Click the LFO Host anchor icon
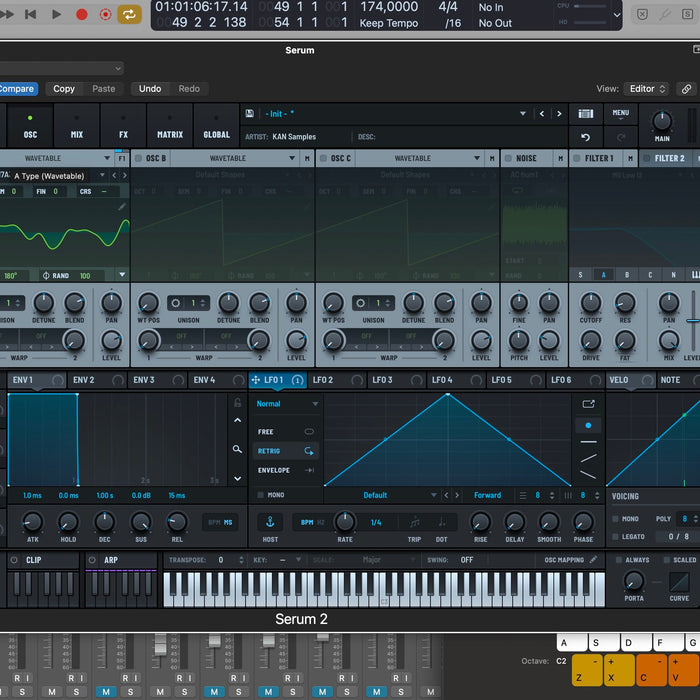The width and height of the screenshot is (700, 700). pos(270,521)
